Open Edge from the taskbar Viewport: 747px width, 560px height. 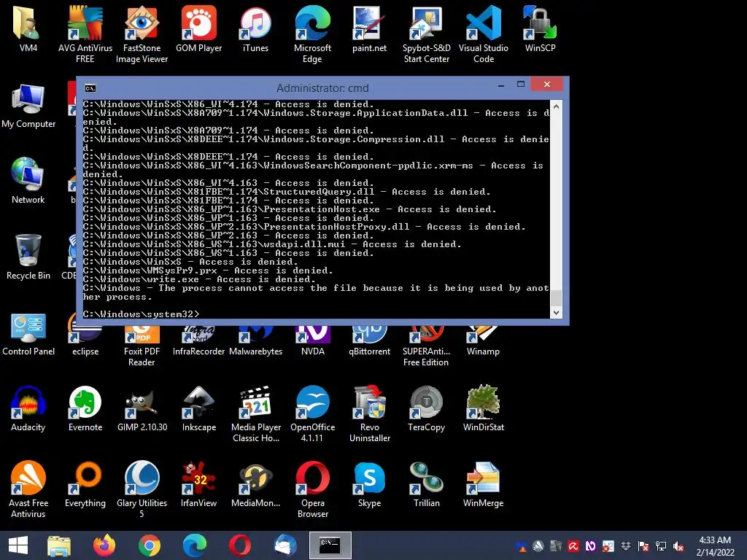coord(194,545)
